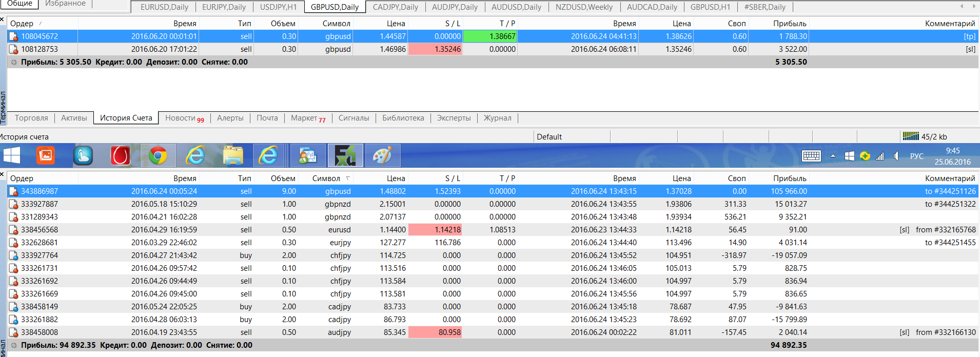Launch the orange photo app in taskbar
Viewport: 980px width, 357px height.
[46, 155]
